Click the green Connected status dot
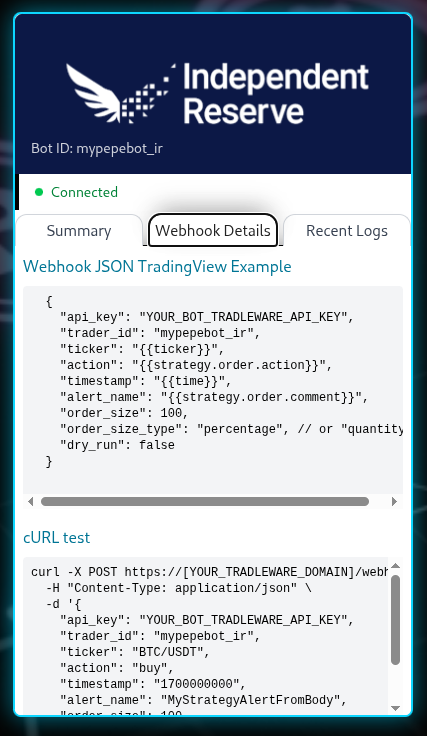427x736 pixels. [x=39, y=192]
